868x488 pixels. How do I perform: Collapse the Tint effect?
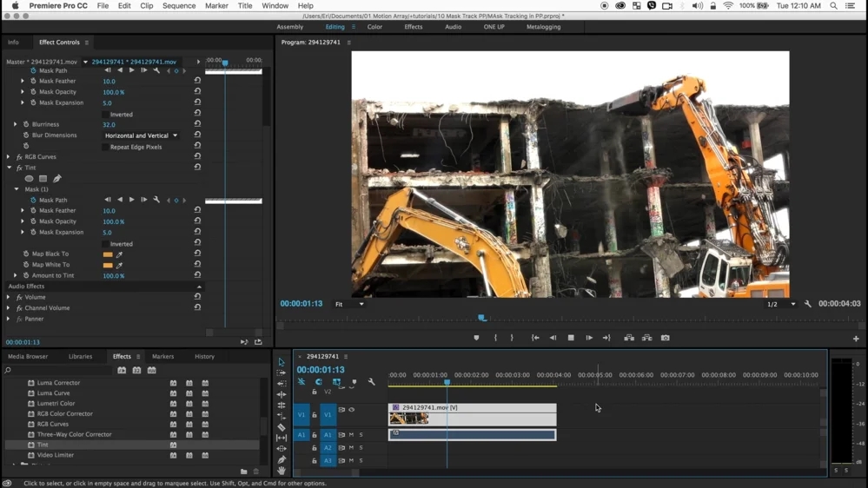click(9, 167)
